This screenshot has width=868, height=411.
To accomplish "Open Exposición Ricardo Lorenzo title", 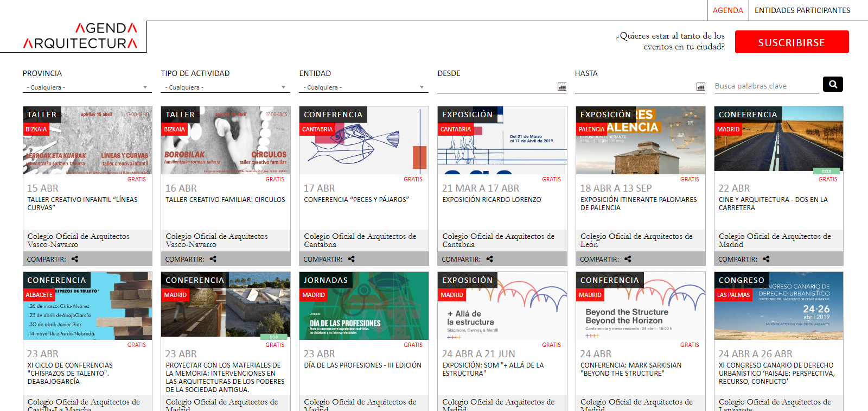I will click(x=492, y=200).
